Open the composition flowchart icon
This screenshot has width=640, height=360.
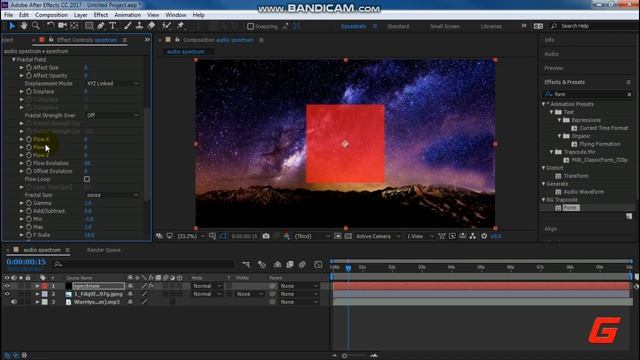(473, 236)
